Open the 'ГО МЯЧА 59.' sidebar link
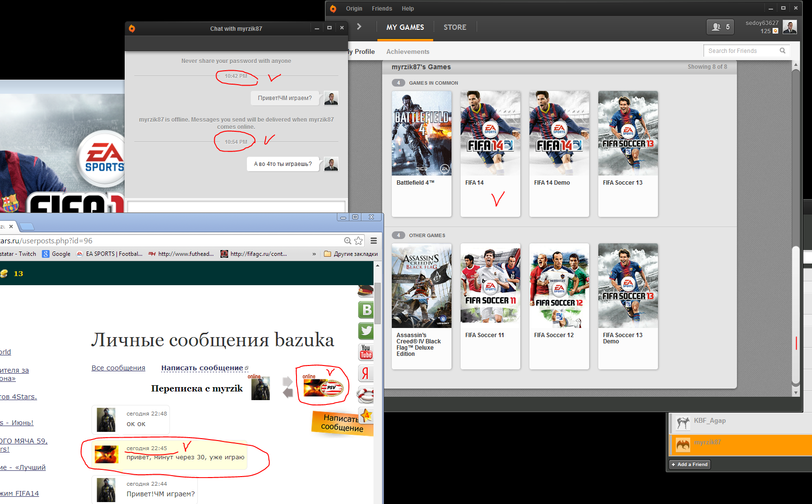Image resolution: width=812 pixels, height=504 pixels. (x=24, y=441)
